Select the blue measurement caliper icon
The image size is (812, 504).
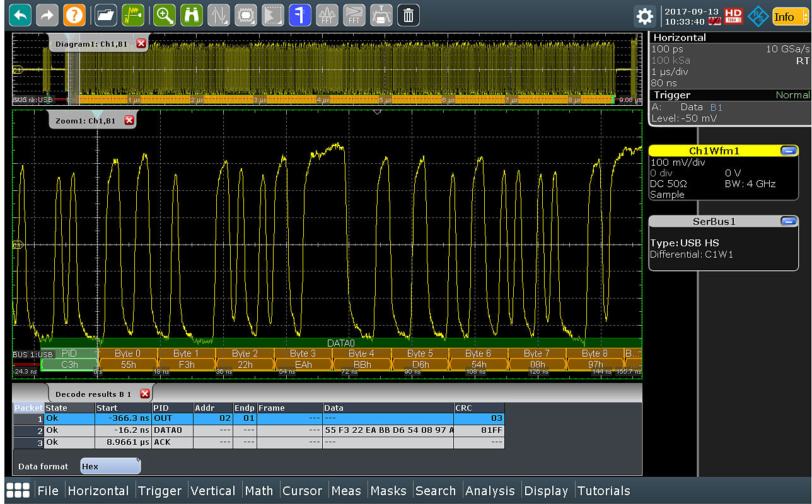(299, 15)
